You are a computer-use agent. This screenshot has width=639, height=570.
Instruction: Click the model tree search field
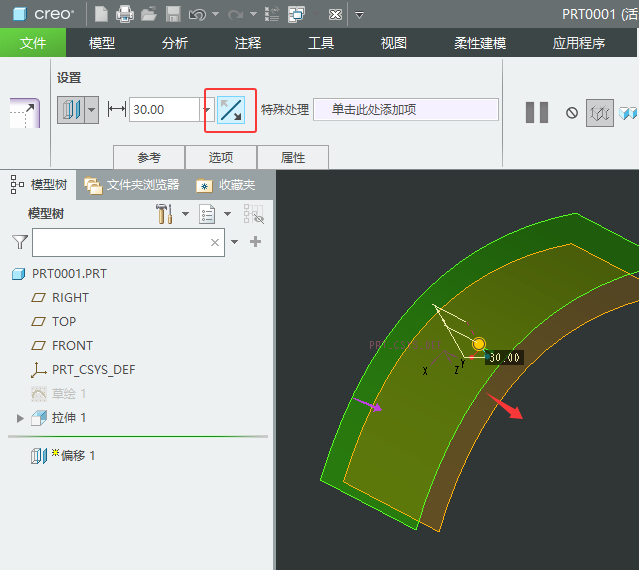pyautogui.click(x=128, y=242)
